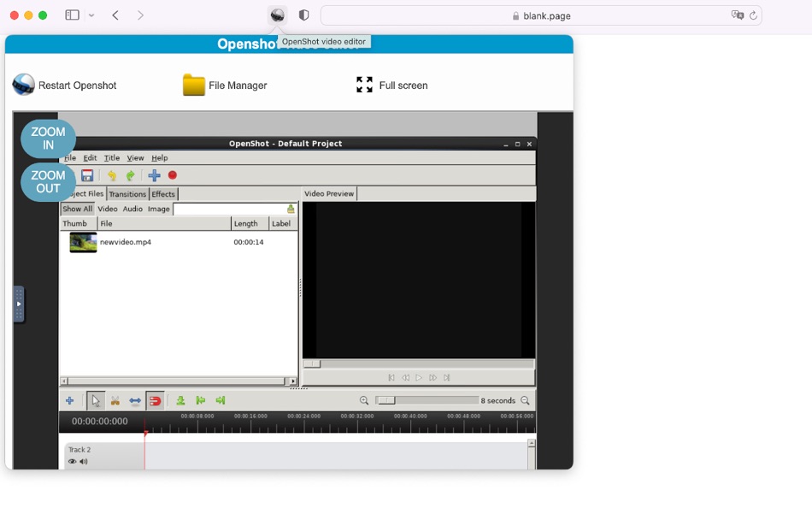812x508 pixels.
Task: Sort by the File column header
Action: click(x=164, y=223)
